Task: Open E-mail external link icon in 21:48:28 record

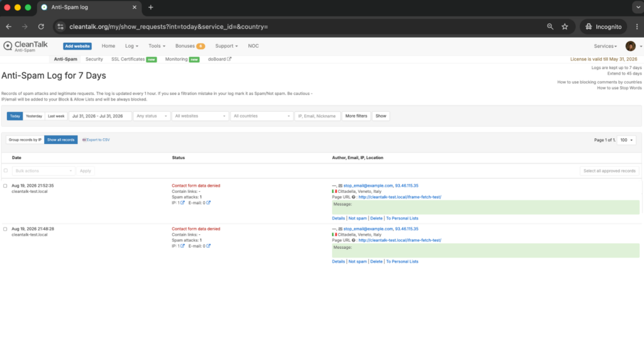Action: 208,246
